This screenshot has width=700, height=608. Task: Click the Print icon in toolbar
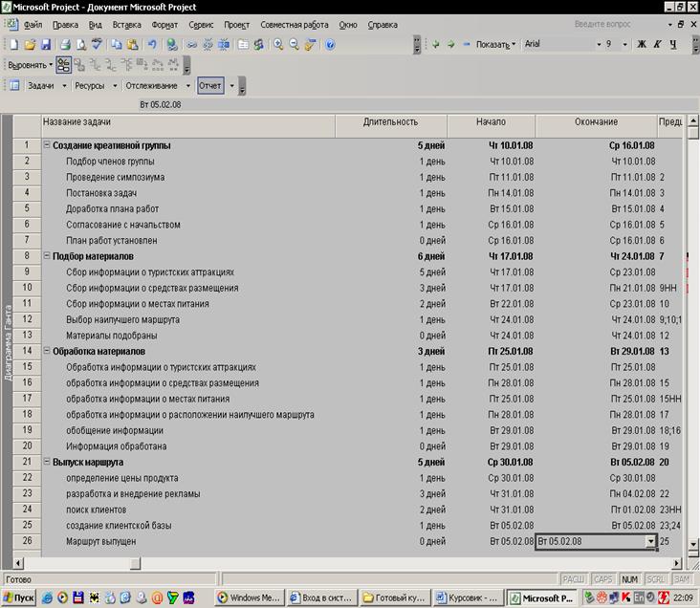coord(65,44)
